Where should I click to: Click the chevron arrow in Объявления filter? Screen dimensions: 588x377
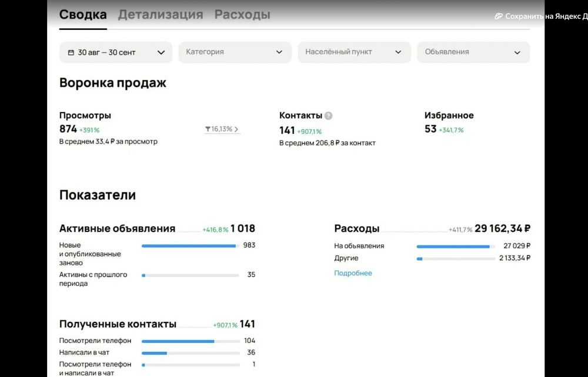(x=517, y=52)
